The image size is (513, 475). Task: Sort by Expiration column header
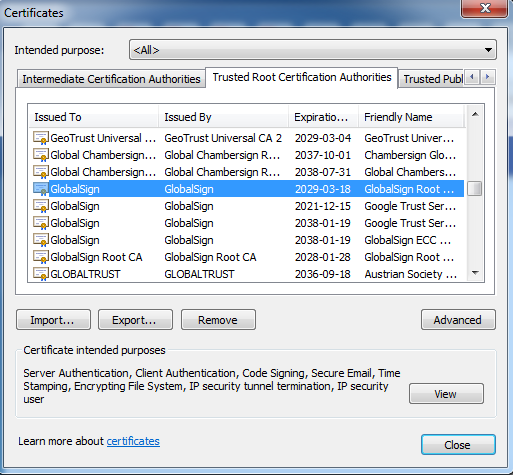(324, 117)
